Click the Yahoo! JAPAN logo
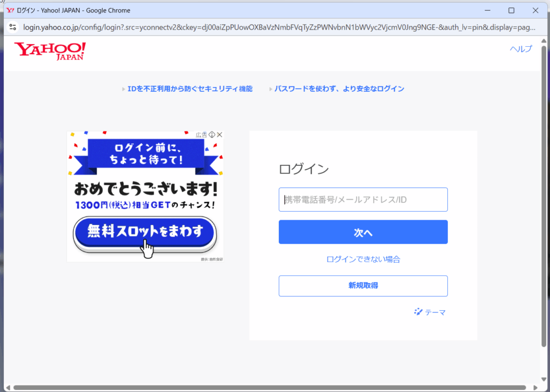Viewport: 550px width, 392px height. point(50,51)
